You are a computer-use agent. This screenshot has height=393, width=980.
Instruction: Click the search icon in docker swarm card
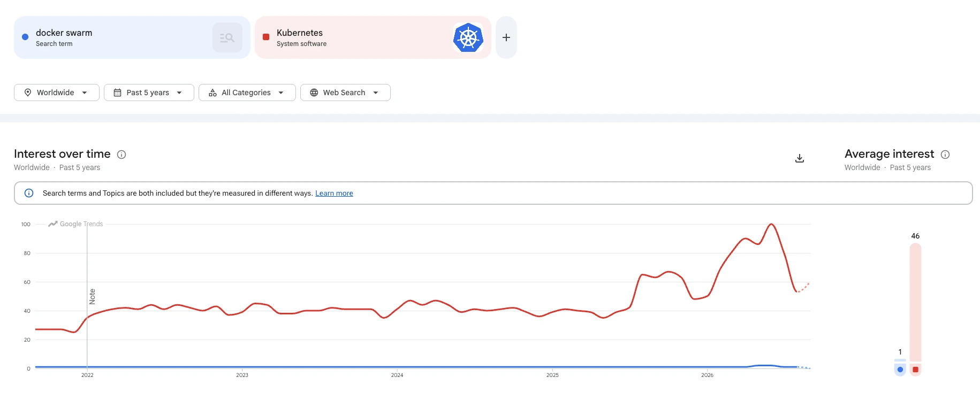[227, 37]
